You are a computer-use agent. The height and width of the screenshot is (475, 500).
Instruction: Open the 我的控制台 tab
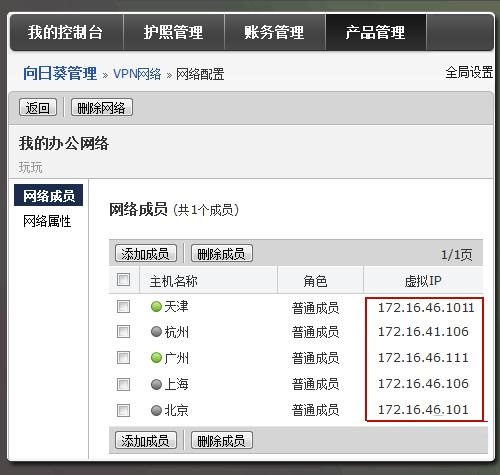point(66,32)
